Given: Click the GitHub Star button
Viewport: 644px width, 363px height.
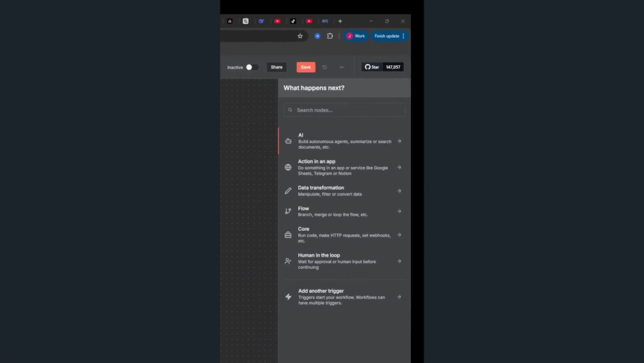Looking at the screenshot, I should tap(372, 67).
